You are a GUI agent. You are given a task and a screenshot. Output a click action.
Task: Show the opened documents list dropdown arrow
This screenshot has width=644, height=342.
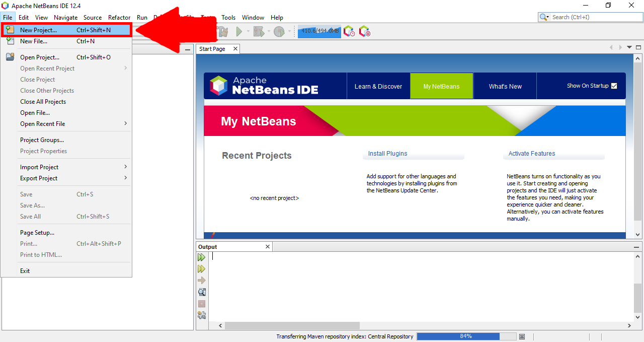[629, 47]
